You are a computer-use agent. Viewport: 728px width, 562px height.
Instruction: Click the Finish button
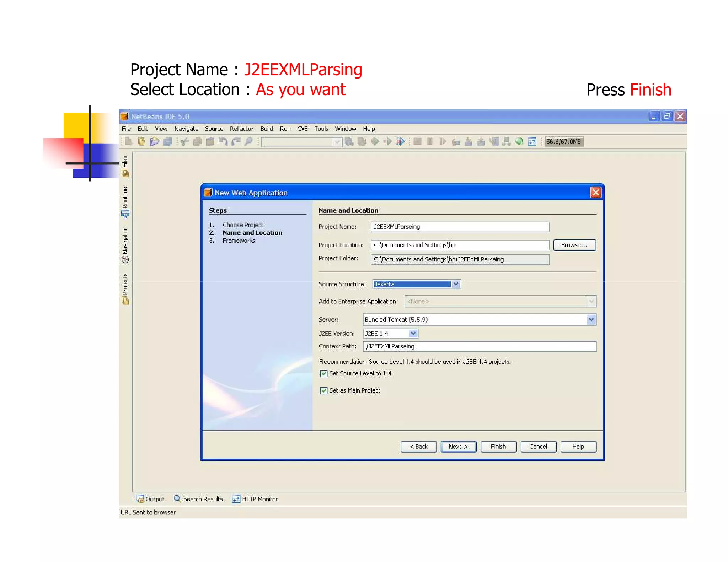[x=498, y=447]
